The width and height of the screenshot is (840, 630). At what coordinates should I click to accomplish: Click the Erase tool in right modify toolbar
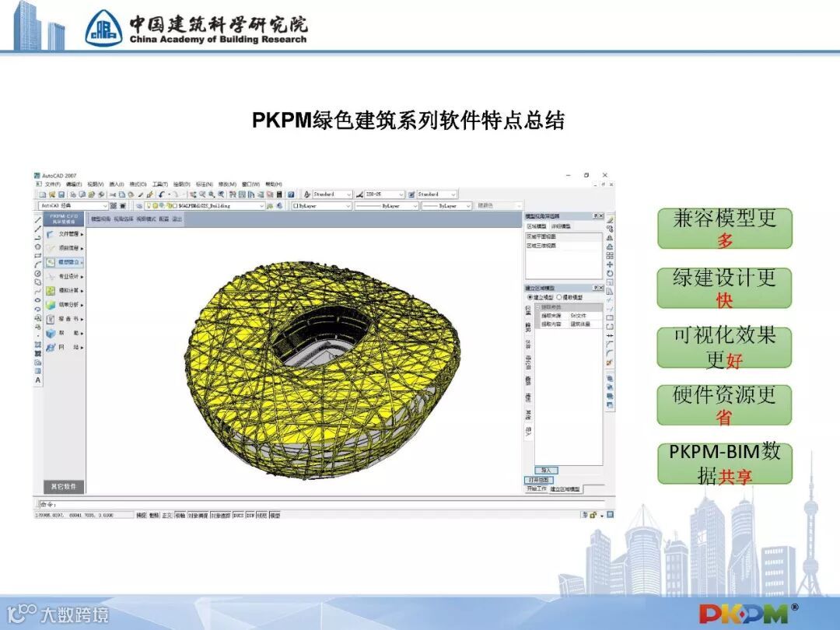click(610, 220)
